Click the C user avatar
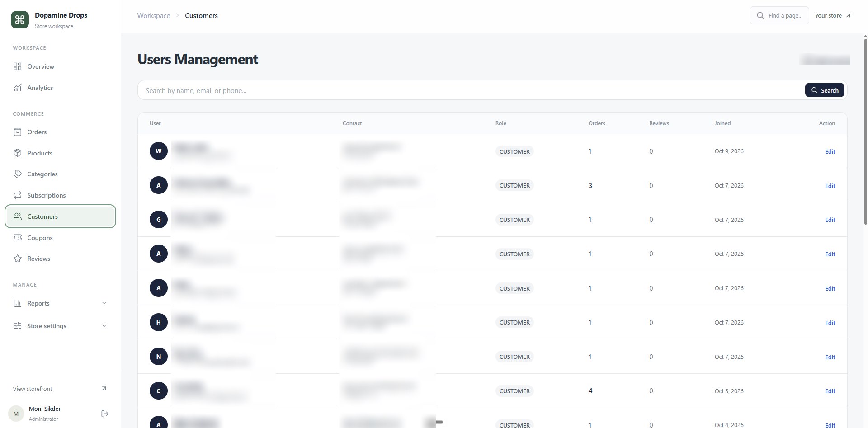Viewport: 868px width, 428px height. pos(159,390)
